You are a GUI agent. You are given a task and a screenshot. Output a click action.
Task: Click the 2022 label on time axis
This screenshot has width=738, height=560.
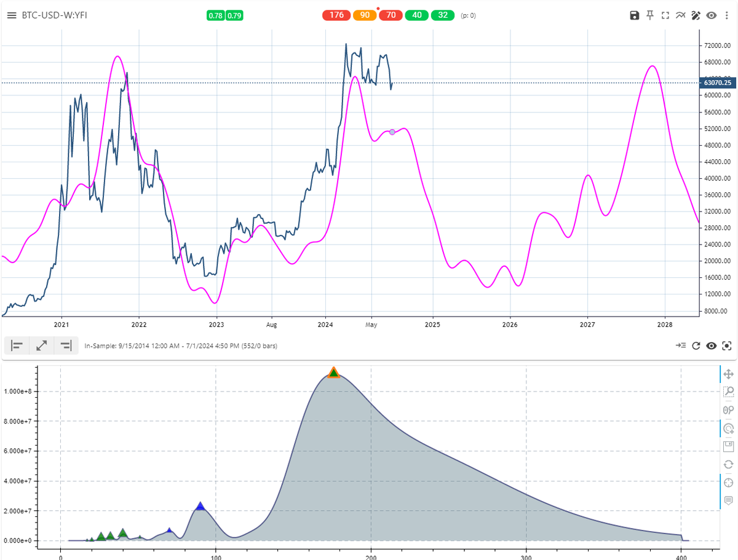(139, 323)
